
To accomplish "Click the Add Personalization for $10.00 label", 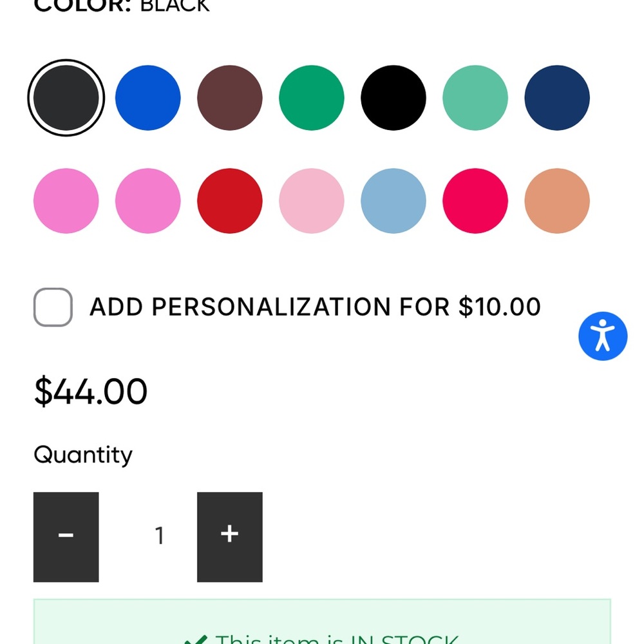I will [315, 307].
